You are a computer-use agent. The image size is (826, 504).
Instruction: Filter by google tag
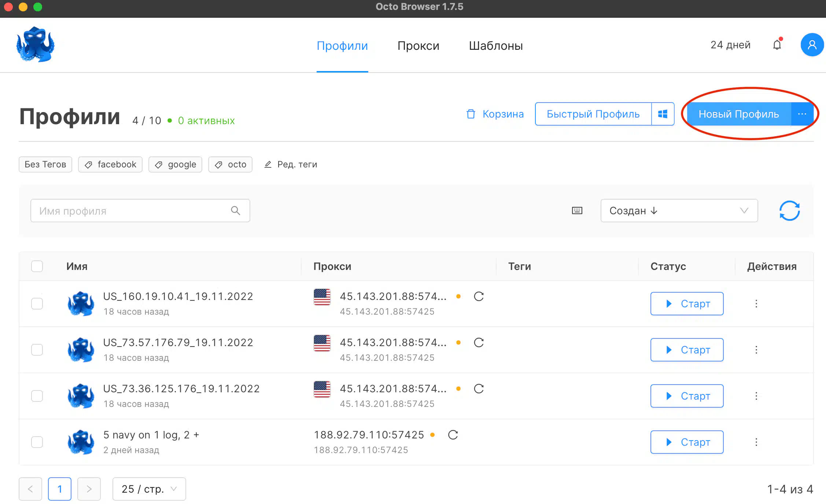point(175,164)
